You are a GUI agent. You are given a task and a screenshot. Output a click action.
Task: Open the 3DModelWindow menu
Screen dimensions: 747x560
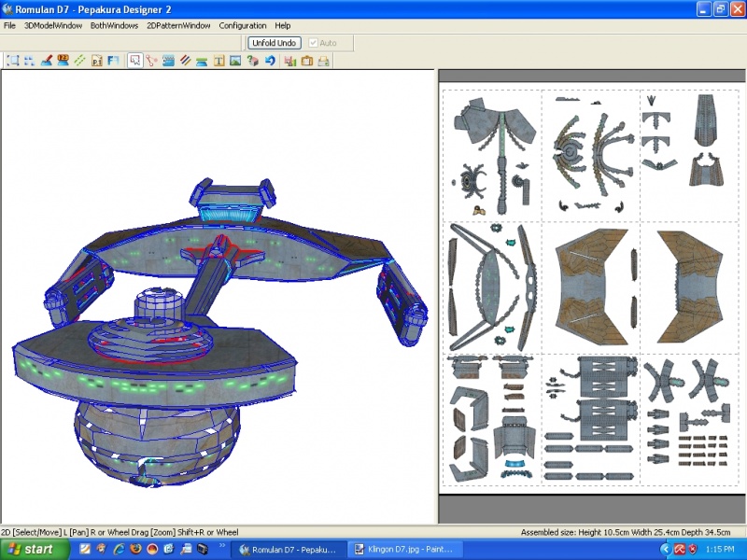(x=53, y=26)
